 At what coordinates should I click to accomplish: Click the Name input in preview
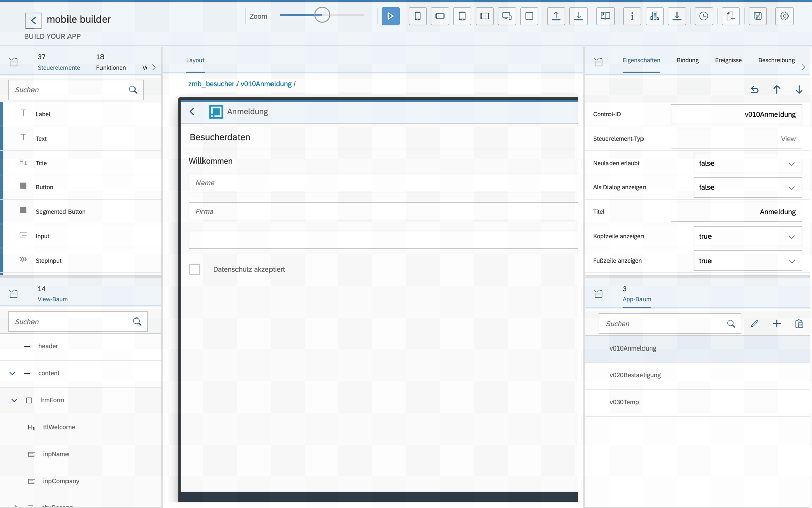click(x=383, y=183)
